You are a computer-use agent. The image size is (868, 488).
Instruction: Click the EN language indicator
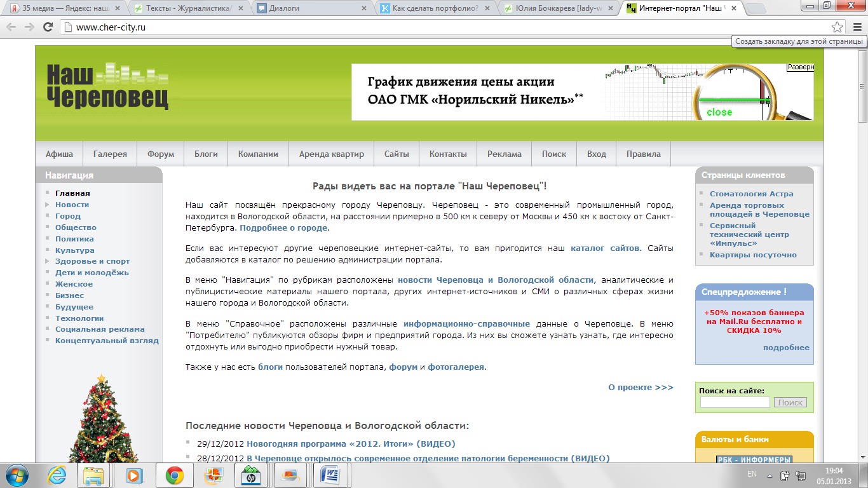[752, 475]
